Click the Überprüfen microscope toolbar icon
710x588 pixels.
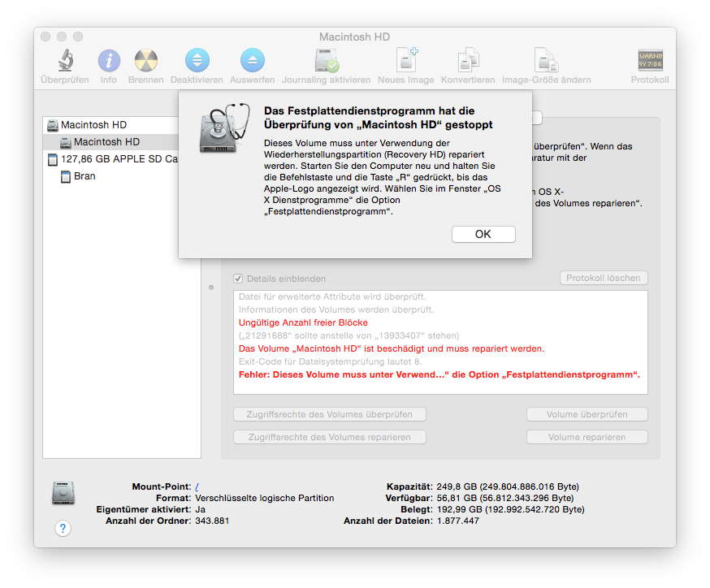coord(65,60)
